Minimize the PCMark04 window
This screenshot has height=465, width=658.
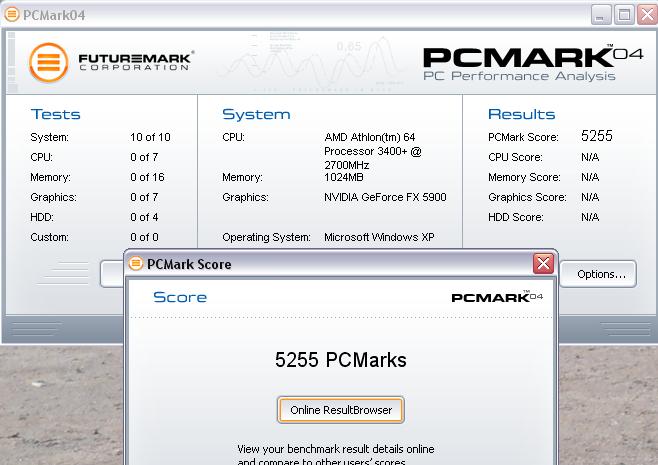click(601, 15)
